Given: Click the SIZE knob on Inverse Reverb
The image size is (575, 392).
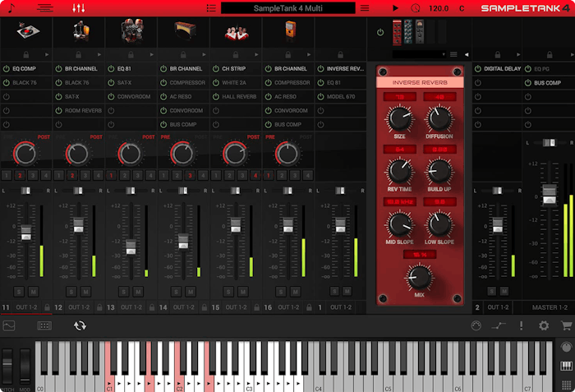Looking at the screenshot, I should (399, 118).
